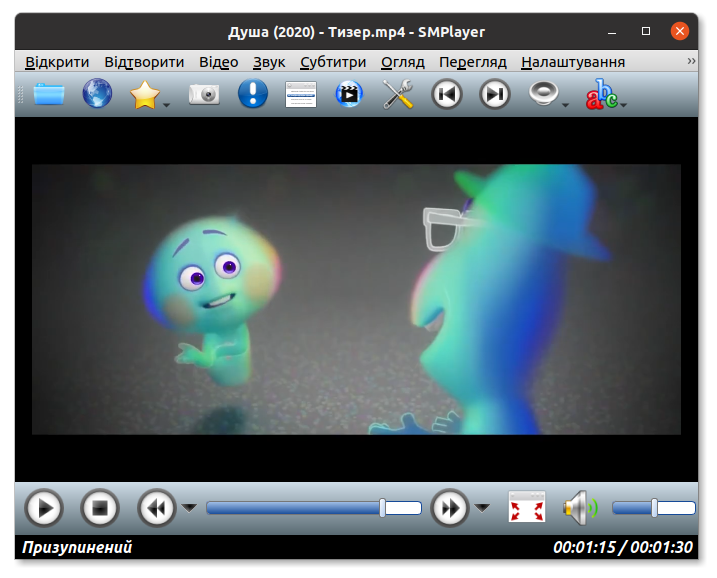Expand the favorites star dropdown arrow

(166, 105)
